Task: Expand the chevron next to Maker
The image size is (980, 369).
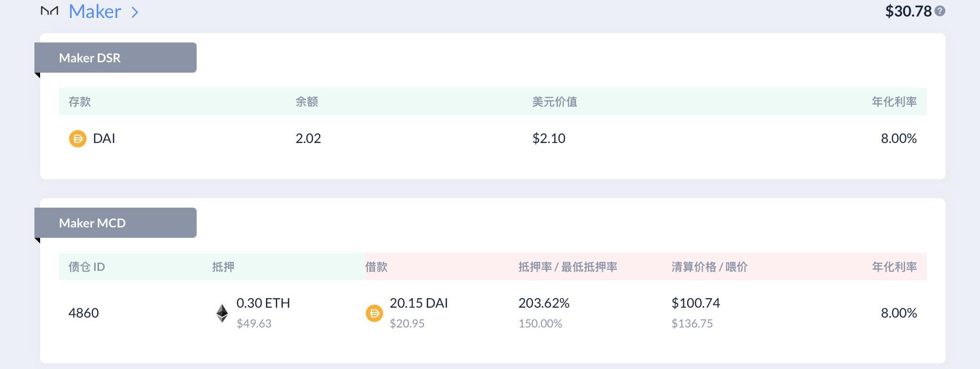Action: pos(135,12)
